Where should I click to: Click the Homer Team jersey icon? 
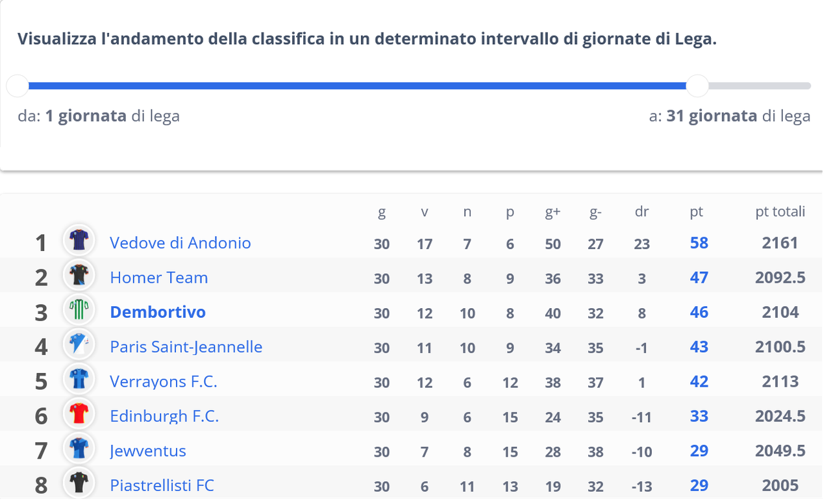(x=79, y=276)
